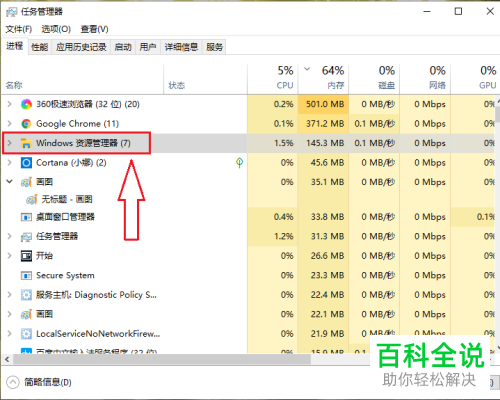Open the 选项(O) menu
Image resolution: width=500 pixels, height=400 pixels.
coord(56,29)
